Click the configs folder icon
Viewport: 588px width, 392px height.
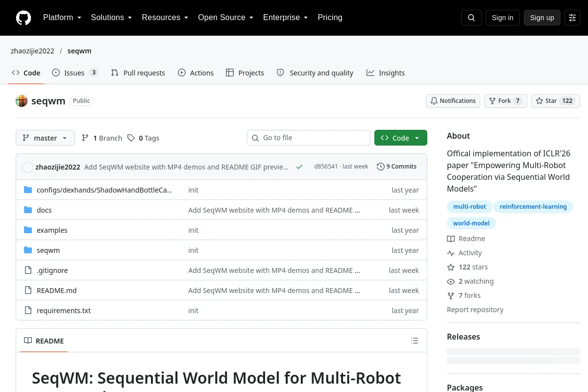pyautogui.click(x=28, y=190)
